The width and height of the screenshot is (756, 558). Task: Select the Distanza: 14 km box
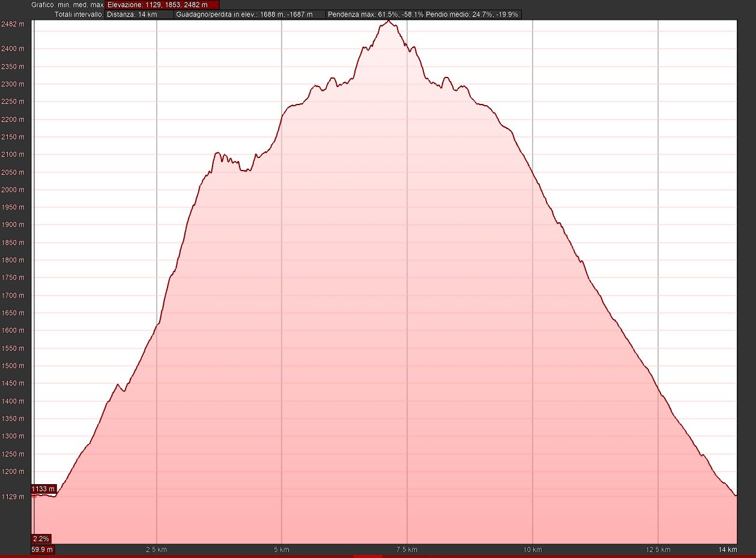click(x=139, y=14)
